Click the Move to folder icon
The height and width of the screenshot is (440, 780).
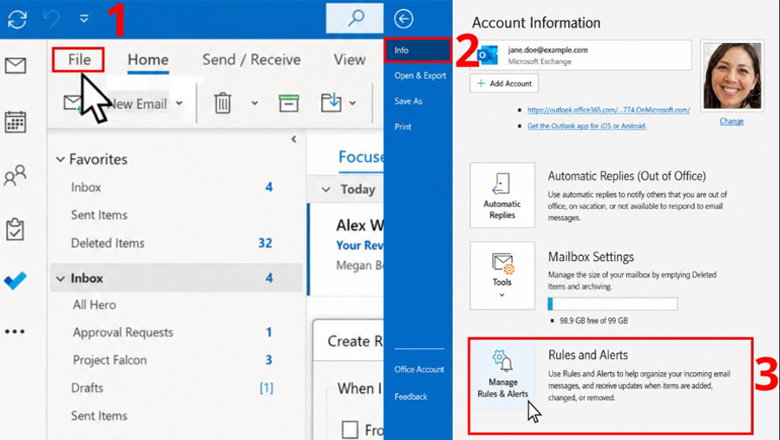[331, 102]
